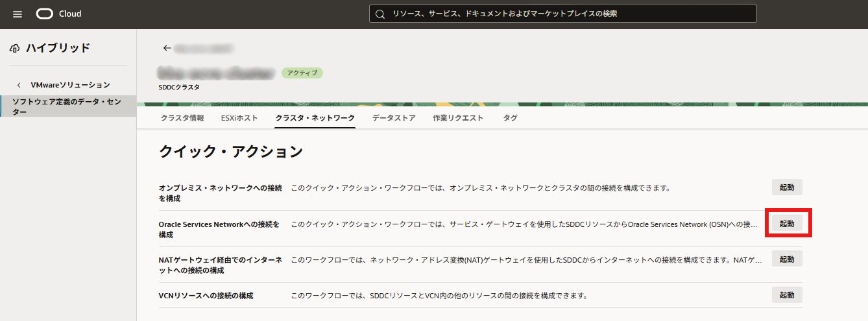Image resolution: width=868 pixels, height=321 pixels.
Task: Open the hamburger navigation menu
Action: point(18,14)
